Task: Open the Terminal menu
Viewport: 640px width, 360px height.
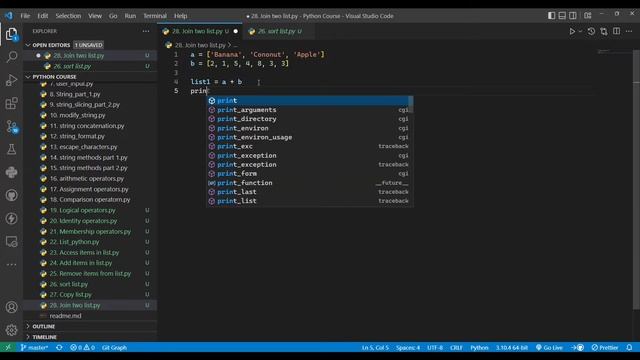Action: (155, 16)
